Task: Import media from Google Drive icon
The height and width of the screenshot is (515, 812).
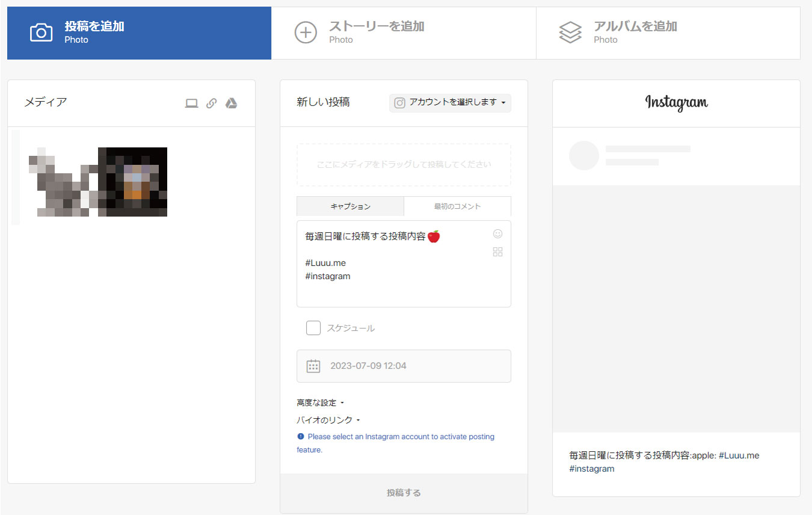Action: pos(231,103)
